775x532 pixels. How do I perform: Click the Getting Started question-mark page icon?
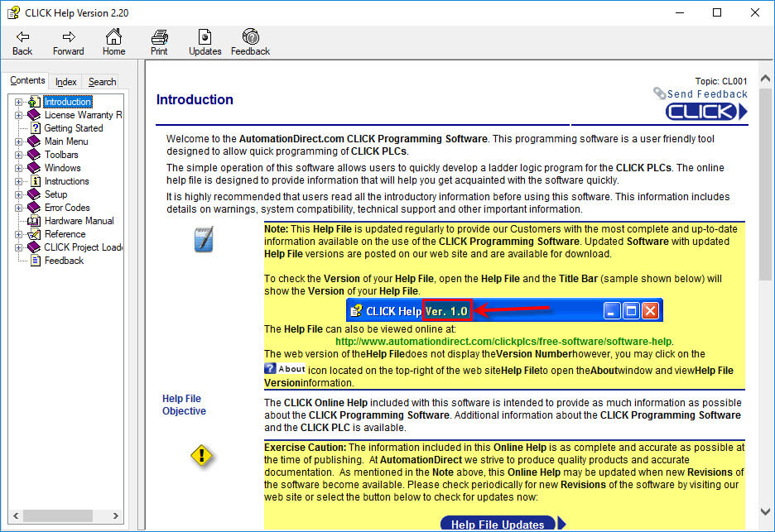tap(35, 128)
